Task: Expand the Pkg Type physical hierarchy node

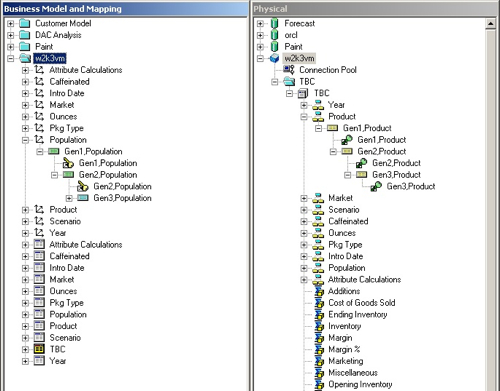Action: (x=304, y=245)
